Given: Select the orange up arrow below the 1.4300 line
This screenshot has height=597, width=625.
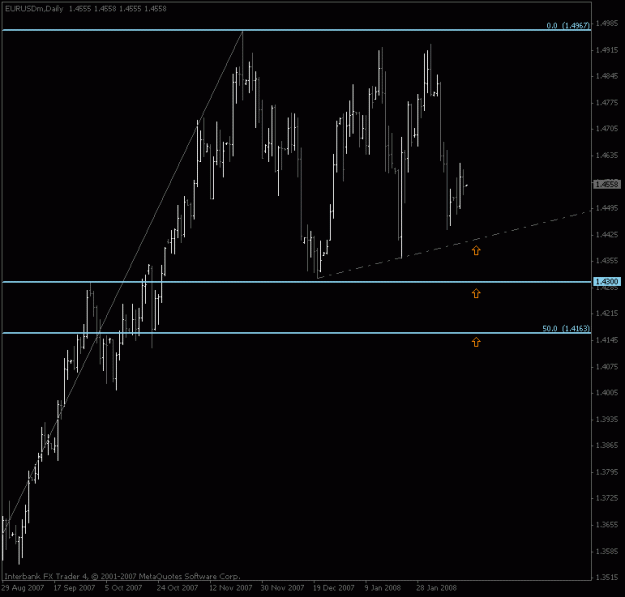Looking at the screenshot, I should click(476, 293).
